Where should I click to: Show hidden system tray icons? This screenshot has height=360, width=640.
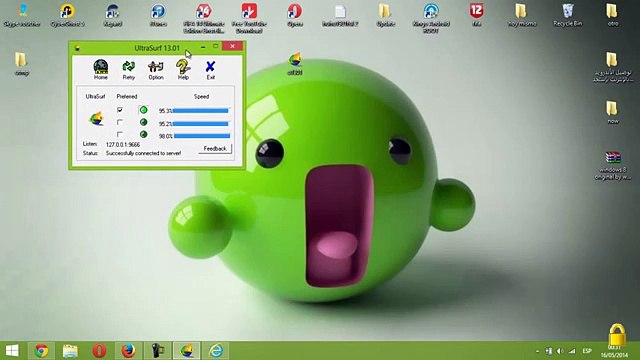tap(538, 351)
